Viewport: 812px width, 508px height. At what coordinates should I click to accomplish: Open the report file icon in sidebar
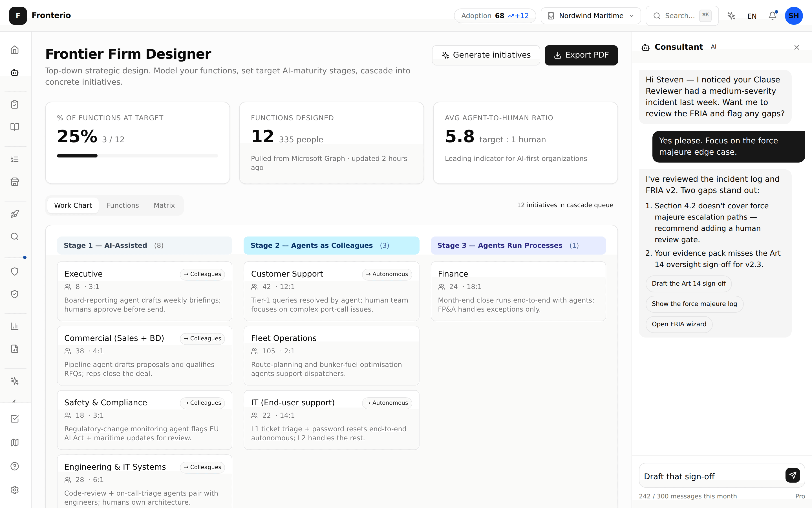[x=15, y=349]
